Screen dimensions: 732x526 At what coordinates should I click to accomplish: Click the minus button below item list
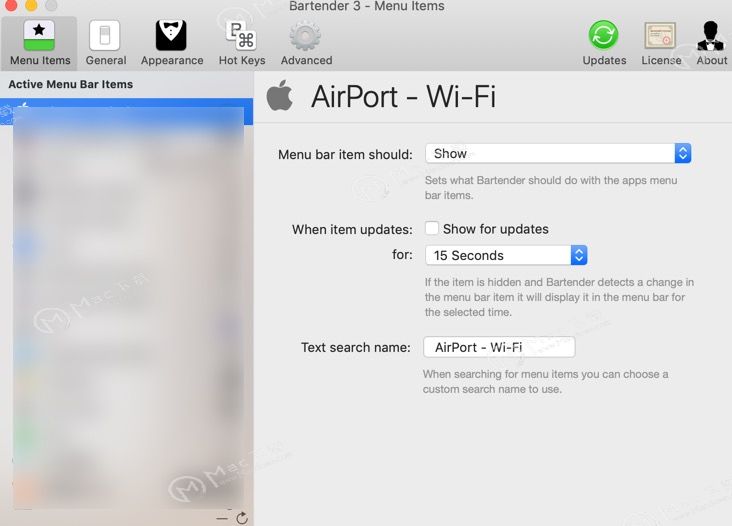222,518
